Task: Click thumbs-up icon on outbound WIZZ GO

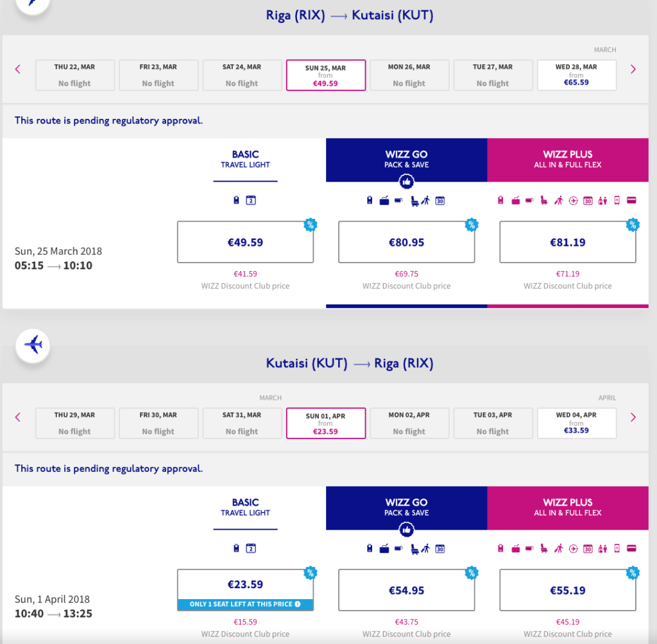Action: (x=406, y=182)
